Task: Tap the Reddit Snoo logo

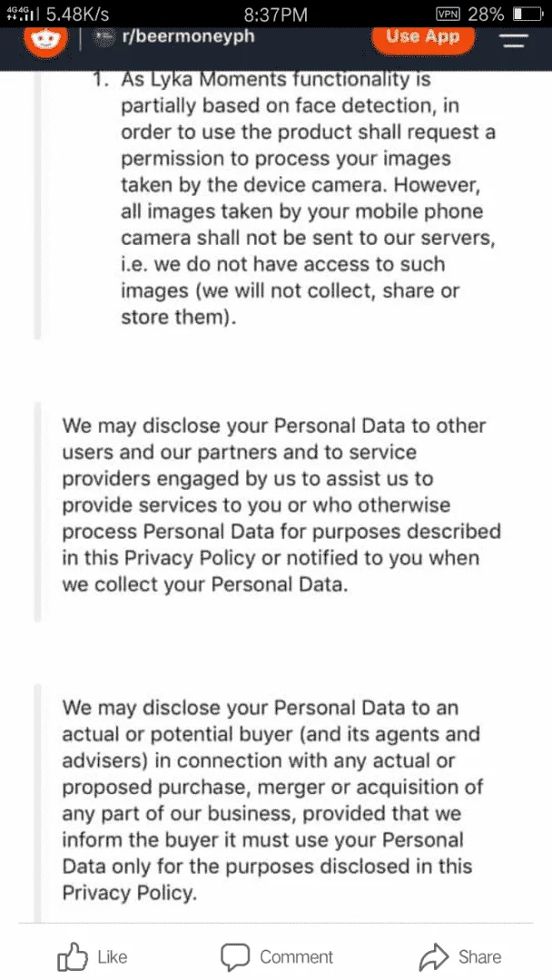Action: click(x=45, y=41)
